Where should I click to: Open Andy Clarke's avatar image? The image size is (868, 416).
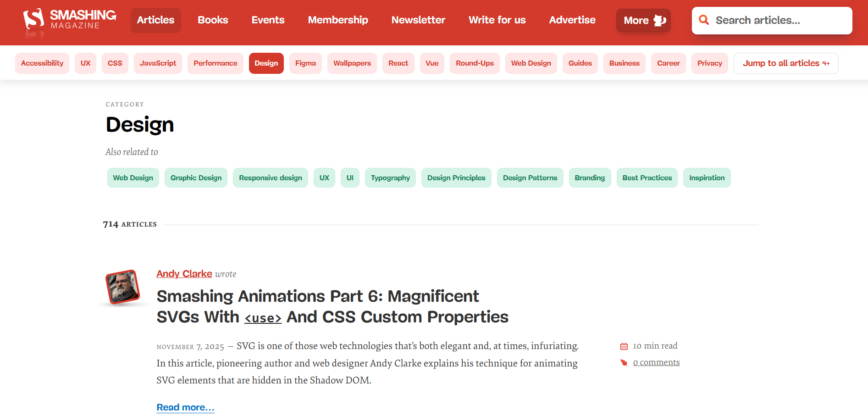coord(122,287)
